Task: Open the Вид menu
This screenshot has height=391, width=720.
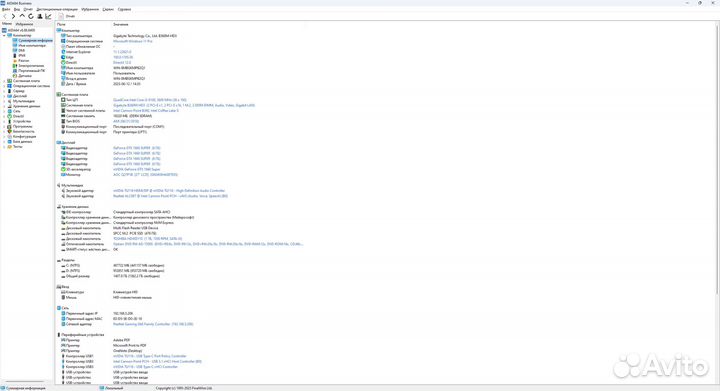Action: (17, 9)
